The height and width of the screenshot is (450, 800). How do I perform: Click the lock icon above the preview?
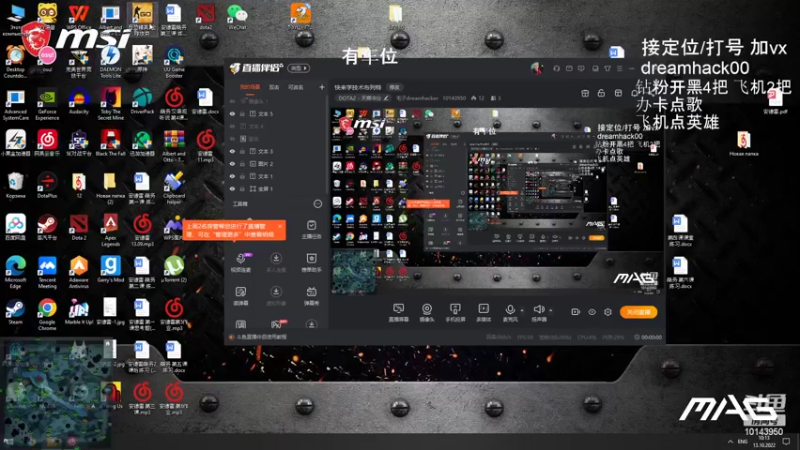[x=602, y=93]
